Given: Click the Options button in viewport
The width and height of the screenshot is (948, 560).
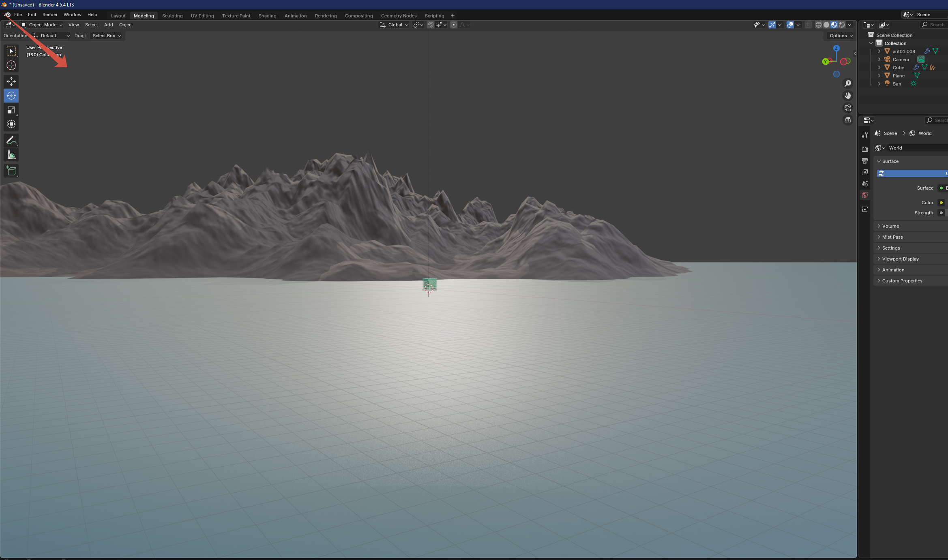Looking at the screenshot, I should coord(841,36).
